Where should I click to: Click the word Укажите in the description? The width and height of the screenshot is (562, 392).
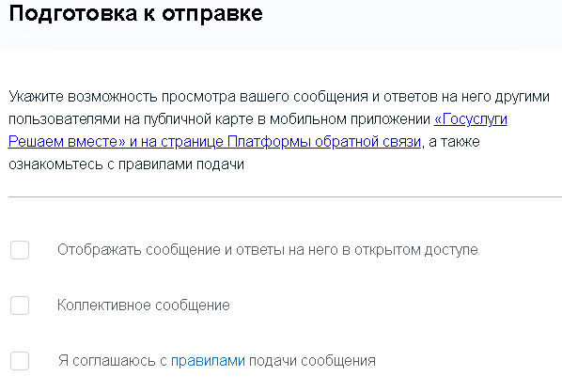click(x=36, y=97)
